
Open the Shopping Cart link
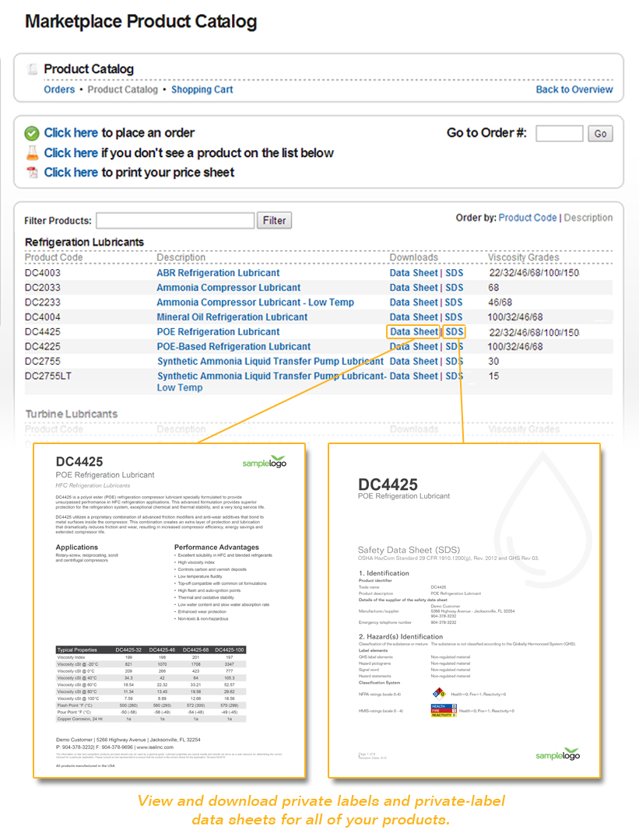(x=202, y=89)
